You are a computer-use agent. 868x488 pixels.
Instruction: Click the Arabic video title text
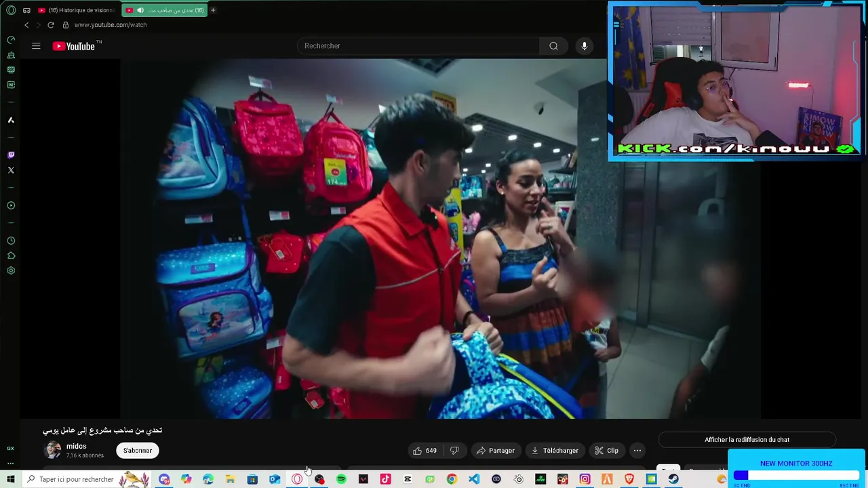click(x=102, y=430)
